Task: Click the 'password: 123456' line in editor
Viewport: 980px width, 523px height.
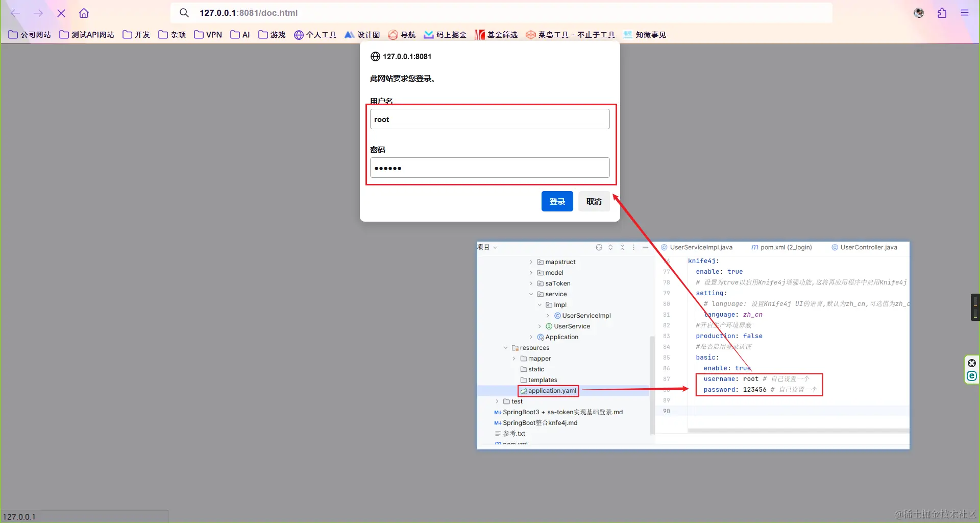Action: pos(735,390)
